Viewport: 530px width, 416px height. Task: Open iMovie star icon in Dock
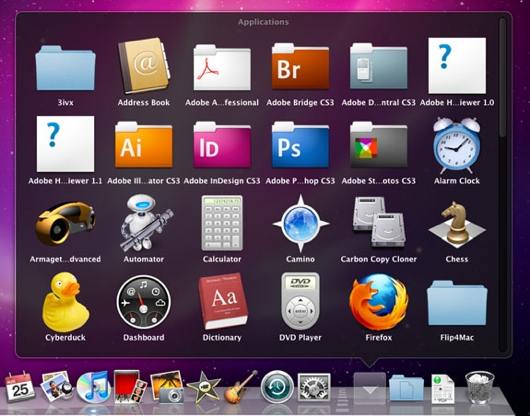[x=204, y=387]
